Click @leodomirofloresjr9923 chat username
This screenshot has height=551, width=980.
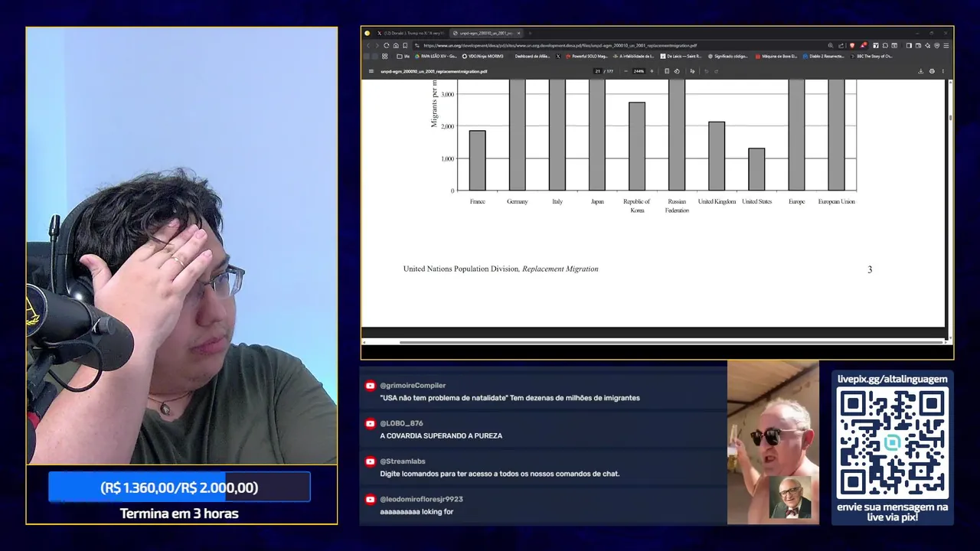(x=421, y=499)
